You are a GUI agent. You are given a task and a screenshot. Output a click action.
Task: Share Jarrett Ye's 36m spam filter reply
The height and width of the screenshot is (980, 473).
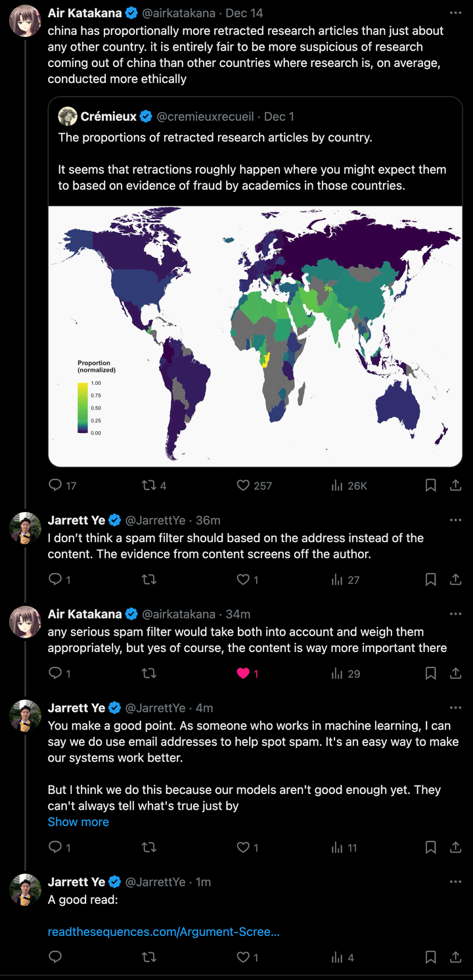[455, 579]
